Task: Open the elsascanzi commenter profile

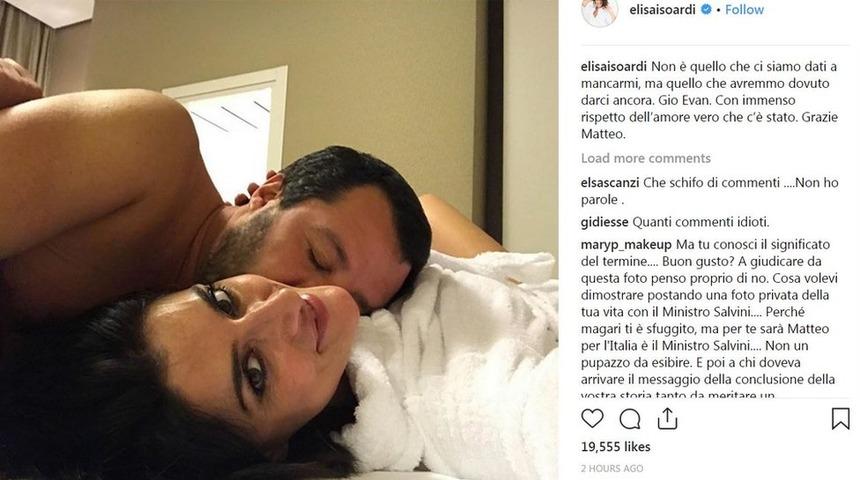Action: (610, 182)
